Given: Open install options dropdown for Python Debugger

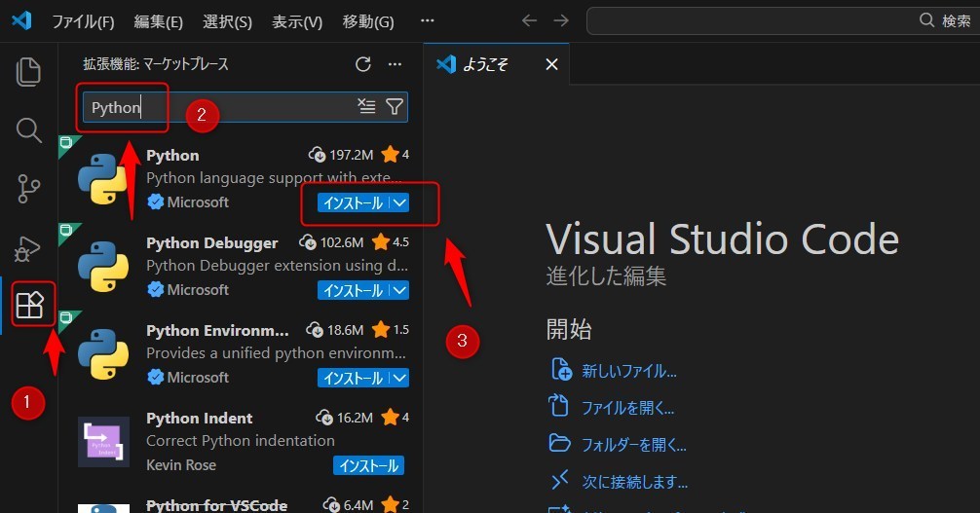Looking at the screenshot, I should point(400,290).
